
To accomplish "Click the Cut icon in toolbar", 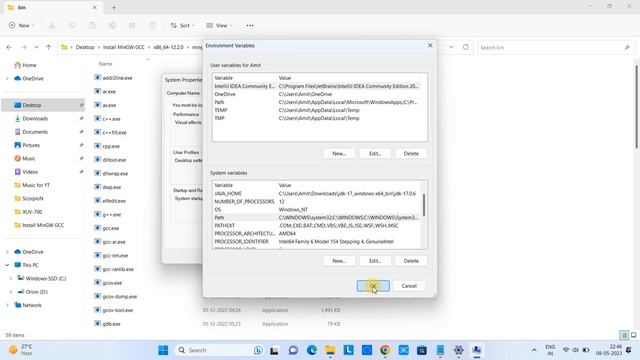I will 52,25.
